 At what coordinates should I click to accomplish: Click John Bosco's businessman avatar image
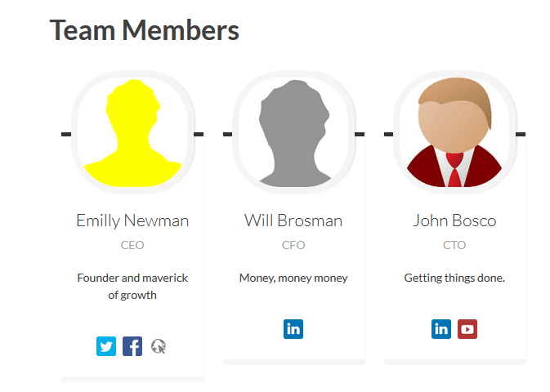454,132
